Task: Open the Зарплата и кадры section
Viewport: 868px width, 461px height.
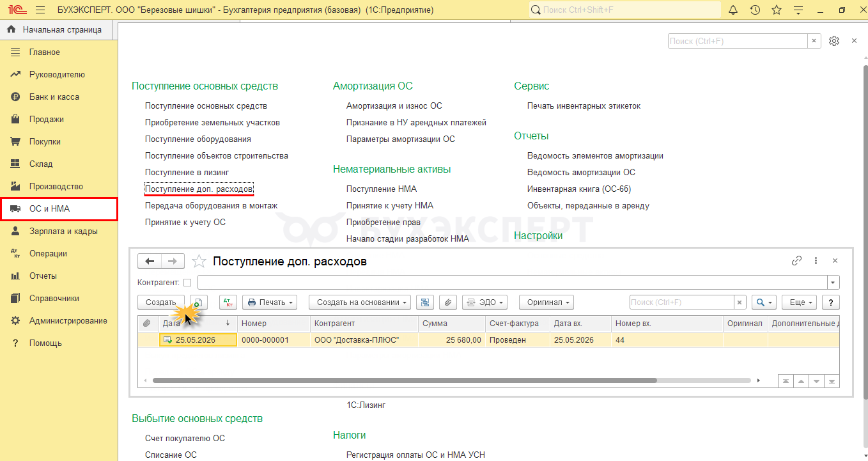Action: (59, 231)
